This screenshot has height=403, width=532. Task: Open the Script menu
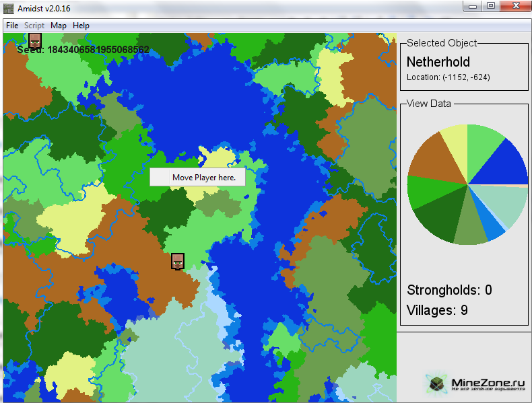click(34, 26)
